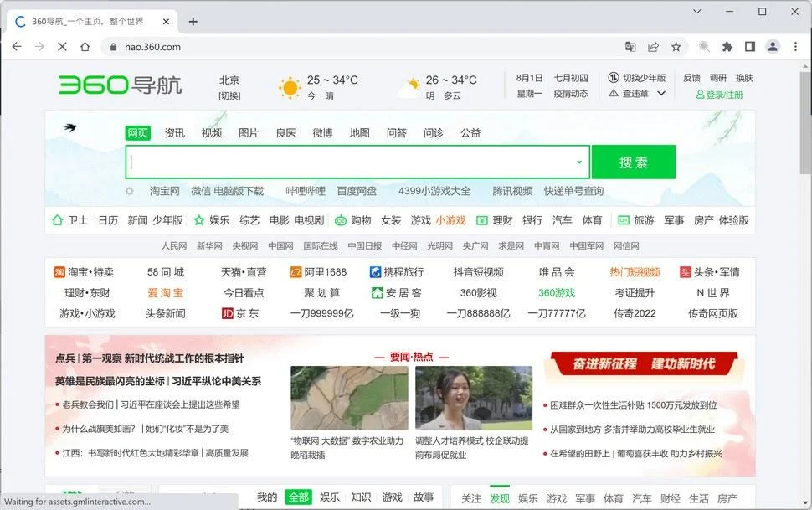Click the 360导航 logo
The image size is (812, 510).
point(120,85)
